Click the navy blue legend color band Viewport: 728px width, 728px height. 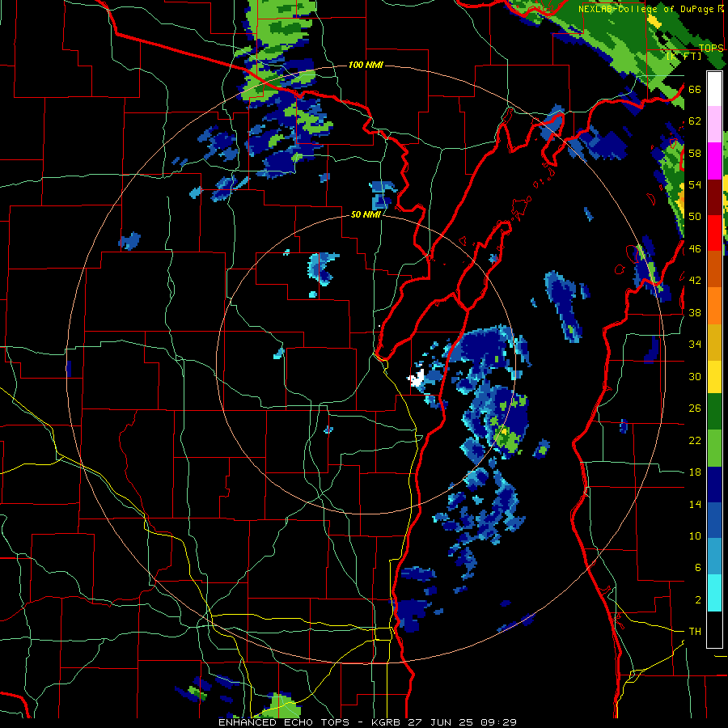[x=714, y=485]
